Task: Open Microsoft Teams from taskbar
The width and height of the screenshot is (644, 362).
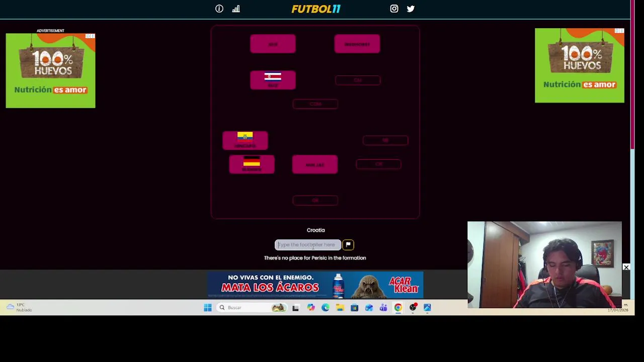Action: (x=383, y=308)
